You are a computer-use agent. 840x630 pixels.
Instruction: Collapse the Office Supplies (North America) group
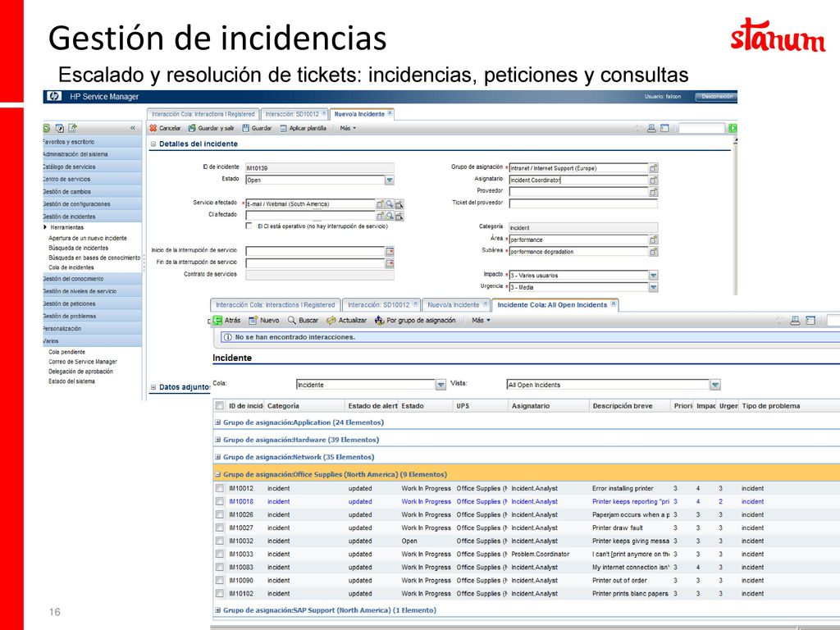point(218,474)
